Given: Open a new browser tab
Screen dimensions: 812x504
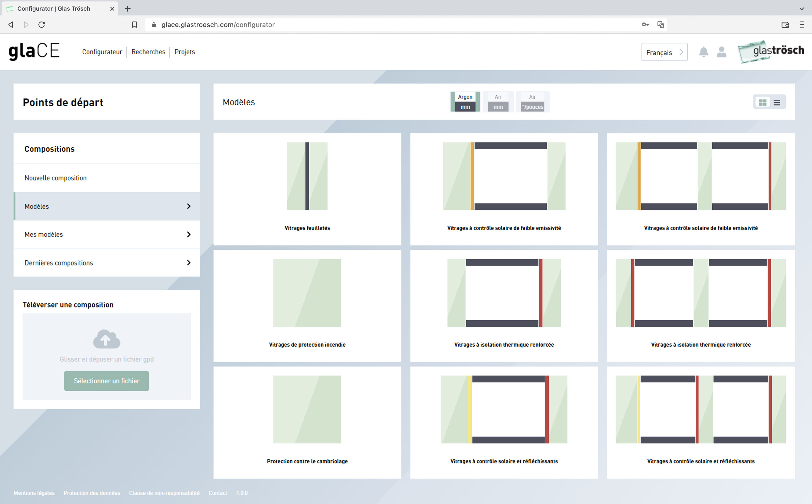Looking at the screenshot, I should click(x=127, y=9).
